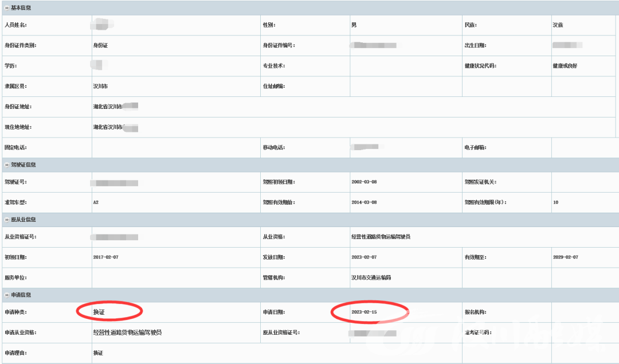Screen dimensions: 619x364
Task: Click the empty 住址邮编 field
Action: [x=406, y=87]
